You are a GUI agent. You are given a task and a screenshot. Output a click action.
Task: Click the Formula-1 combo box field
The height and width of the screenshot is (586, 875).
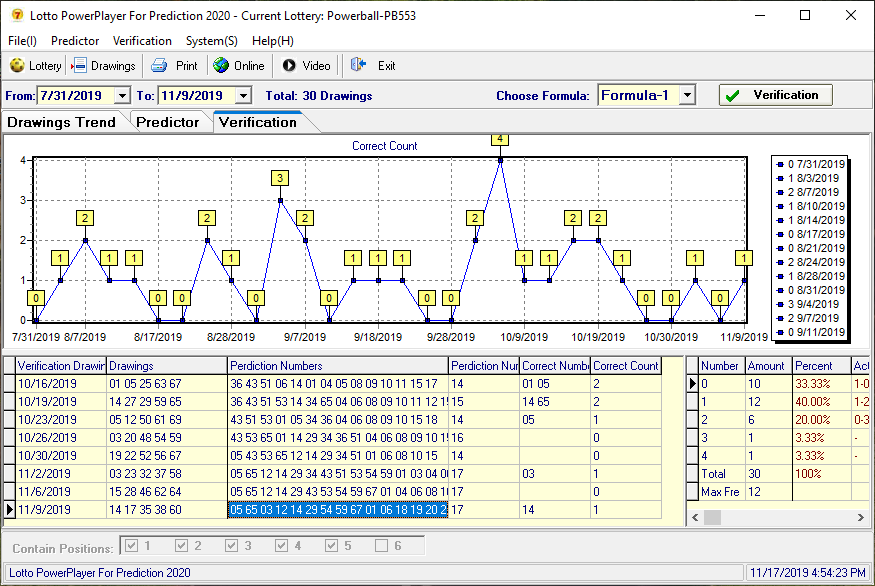point(639,95)
